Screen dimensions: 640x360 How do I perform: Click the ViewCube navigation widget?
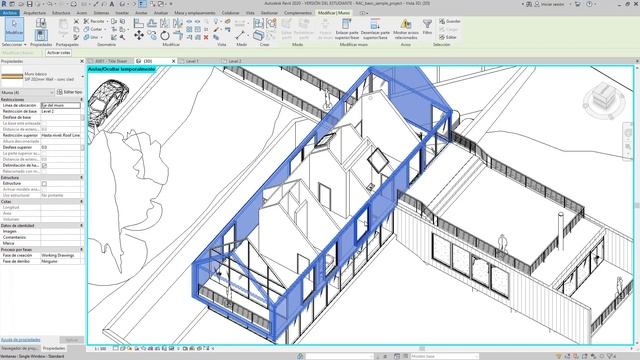604,100
